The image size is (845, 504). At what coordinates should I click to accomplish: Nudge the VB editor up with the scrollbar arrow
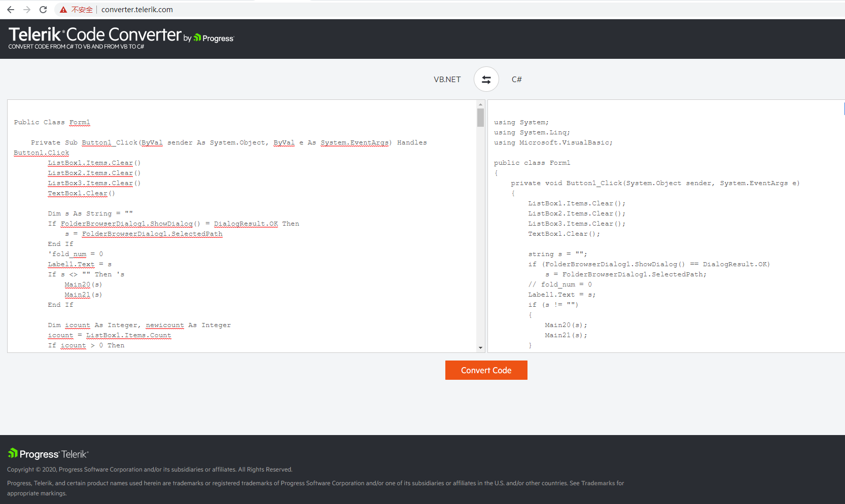point(480,104)
